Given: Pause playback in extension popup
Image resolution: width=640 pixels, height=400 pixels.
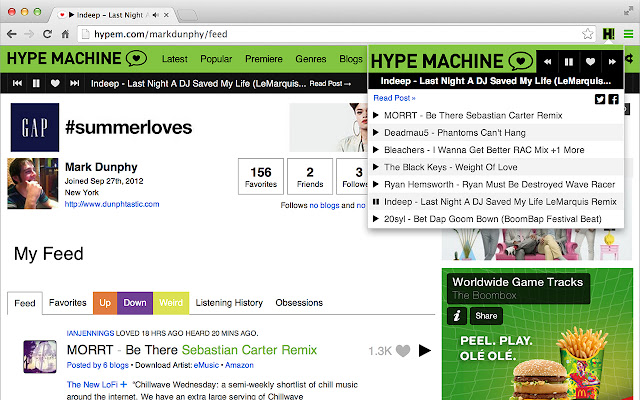Looking at the screenshot, I should (x=569, y=62).
